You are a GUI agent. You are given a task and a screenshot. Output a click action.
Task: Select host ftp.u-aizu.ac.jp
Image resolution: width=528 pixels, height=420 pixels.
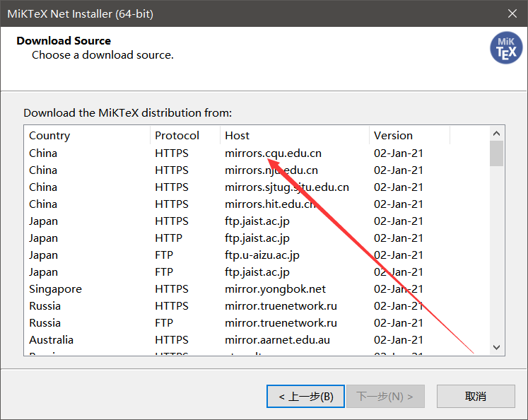pos(262,255)
